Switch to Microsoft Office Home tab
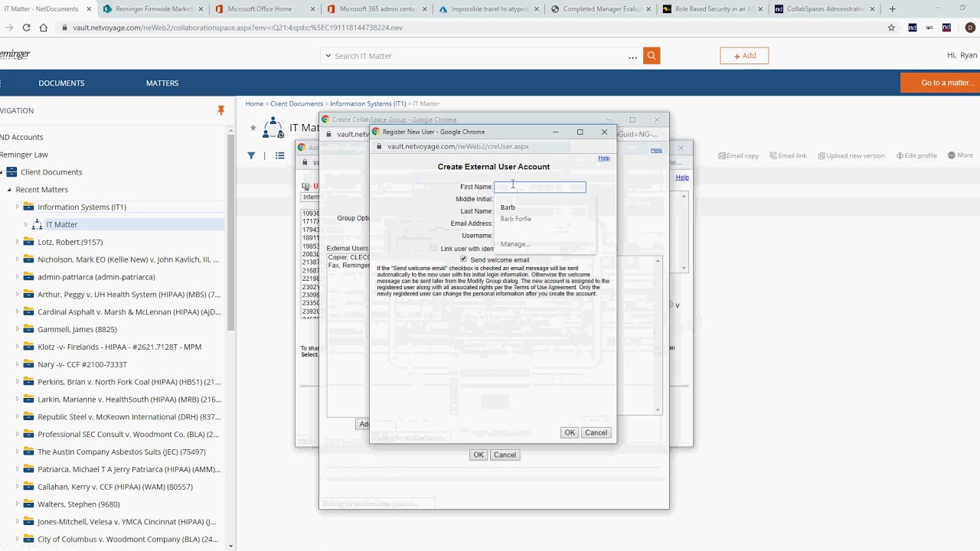Screen dimensions: 980x551 pyautogui.click(x=260, y=9)
